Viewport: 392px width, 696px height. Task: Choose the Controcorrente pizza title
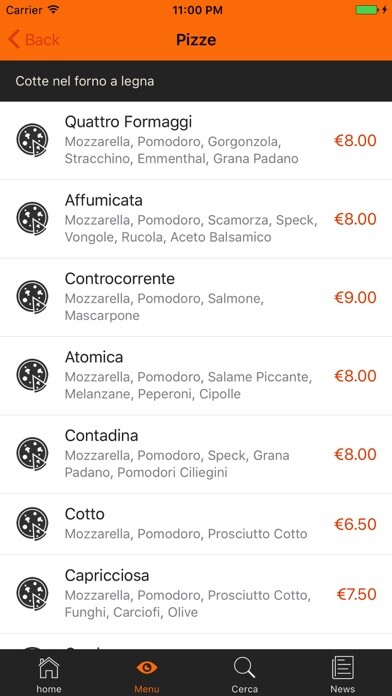(120, 279)
